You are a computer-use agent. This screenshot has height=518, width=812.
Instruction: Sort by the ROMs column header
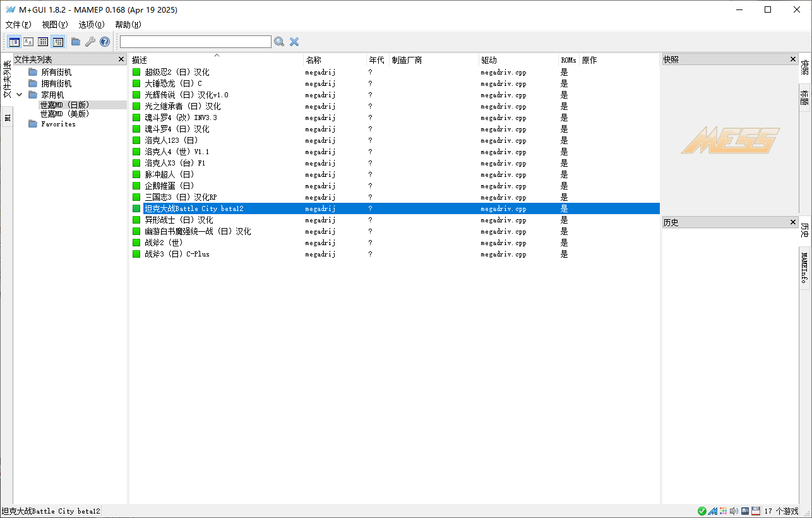click(x=569, y=60)
